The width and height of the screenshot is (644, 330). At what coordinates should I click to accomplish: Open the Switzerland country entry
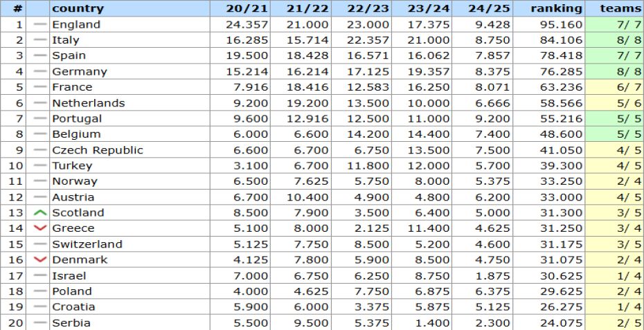click(87, 244)
